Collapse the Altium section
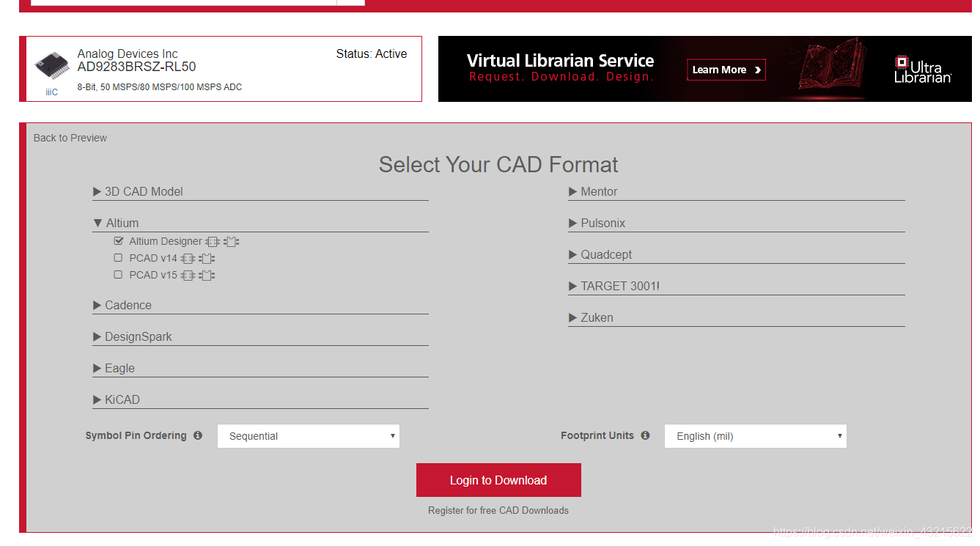 260,223
